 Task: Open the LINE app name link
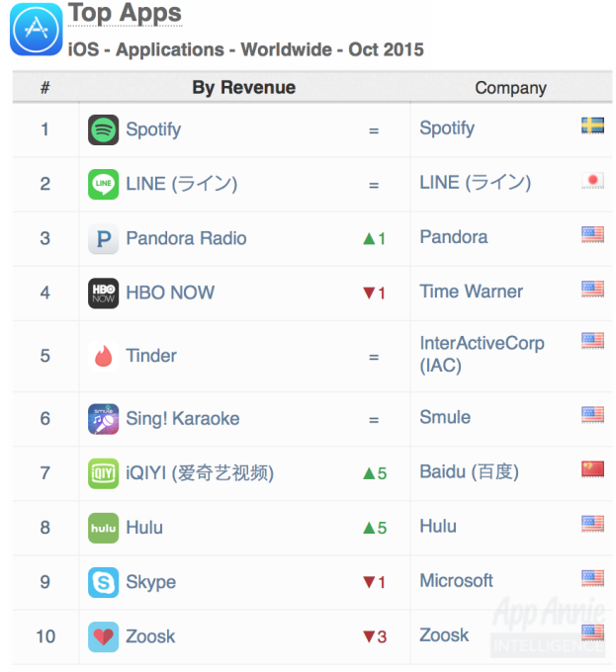point(182,184)
